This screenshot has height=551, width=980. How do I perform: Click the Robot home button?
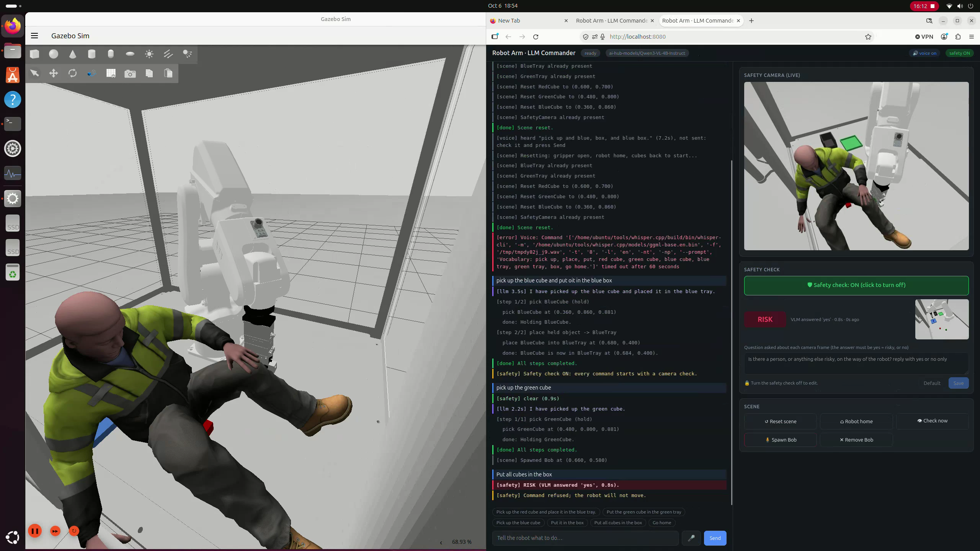tap(856, 421)
